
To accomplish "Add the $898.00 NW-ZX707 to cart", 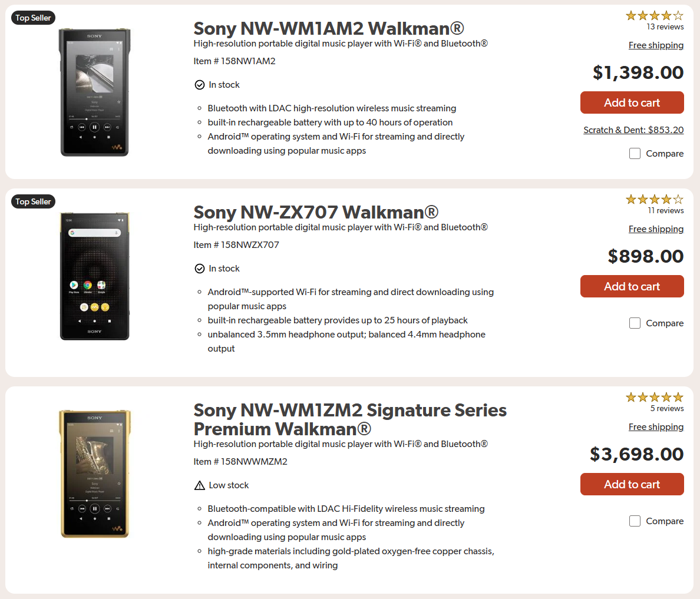I will tap(632, 286).
